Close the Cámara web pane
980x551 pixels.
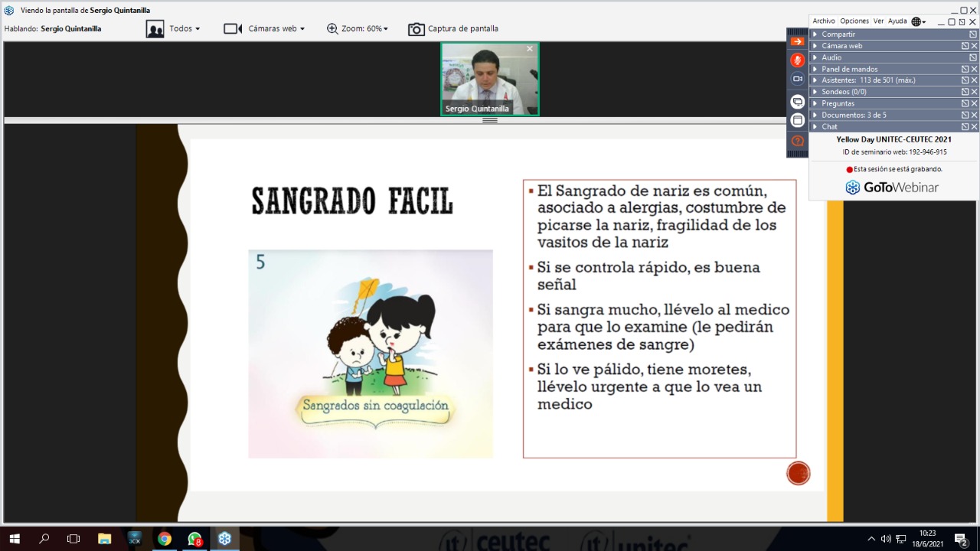click(x=974, y=46)
